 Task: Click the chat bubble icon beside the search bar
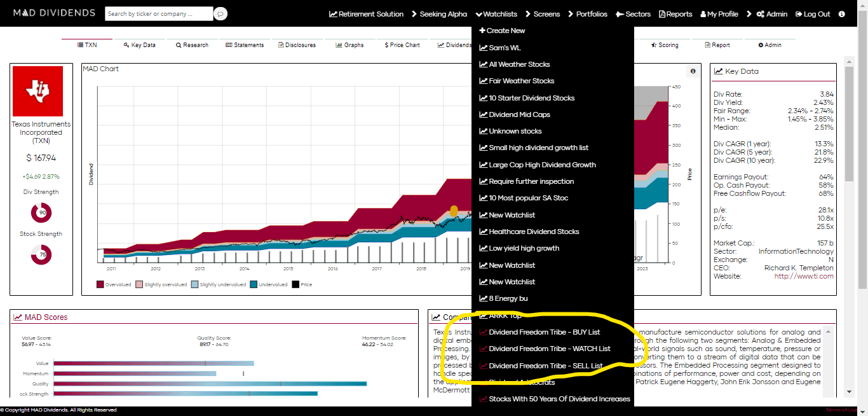click(220, 13)
